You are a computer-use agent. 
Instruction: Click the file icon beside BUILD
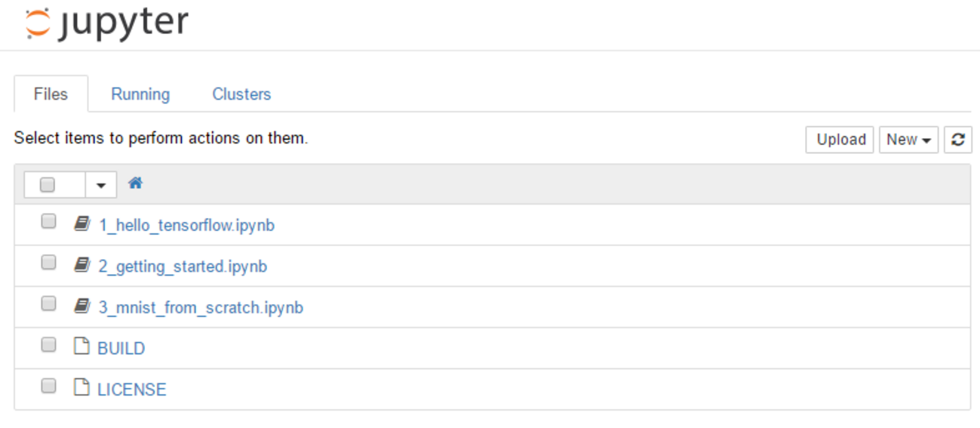pos(81,347)
